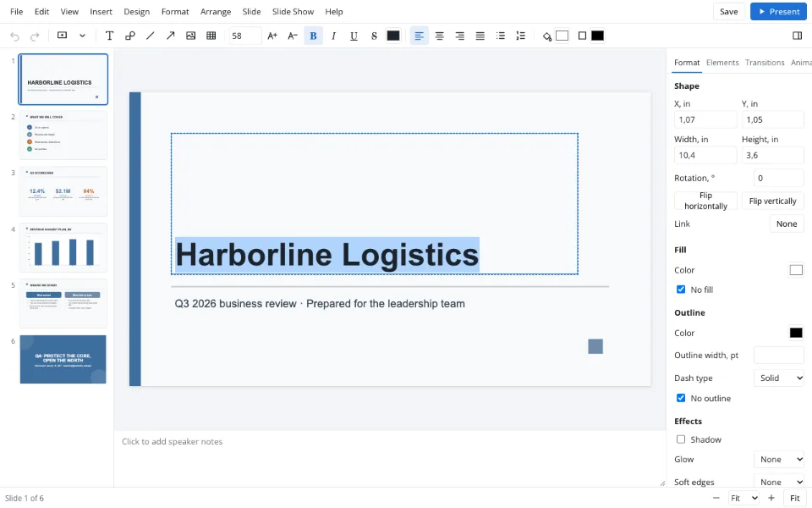Toggle the side panel icon
This screenshot has width=812, height=508.
click(x=797, y=36)
